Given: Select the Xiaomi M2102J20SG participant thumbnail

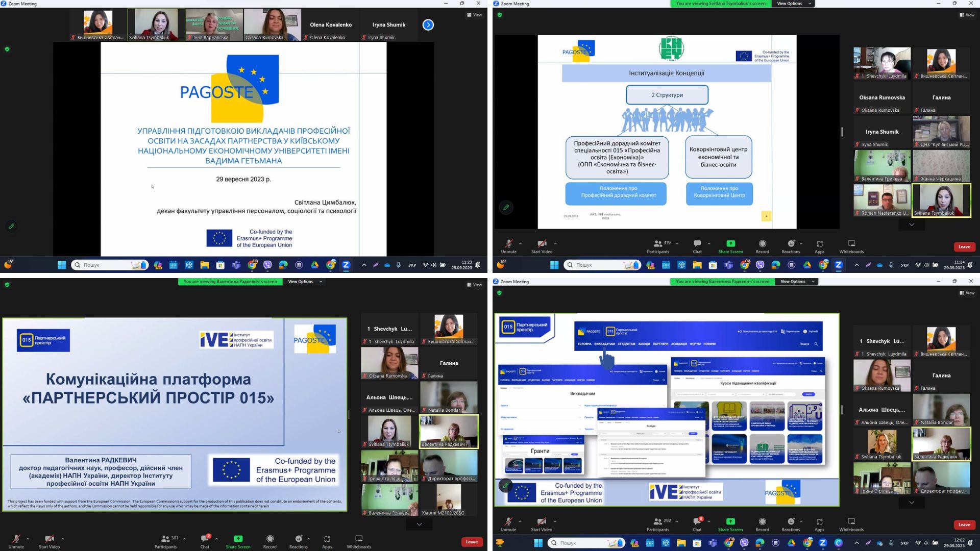Looking at the screenshot, I should (x=449, y=499).
